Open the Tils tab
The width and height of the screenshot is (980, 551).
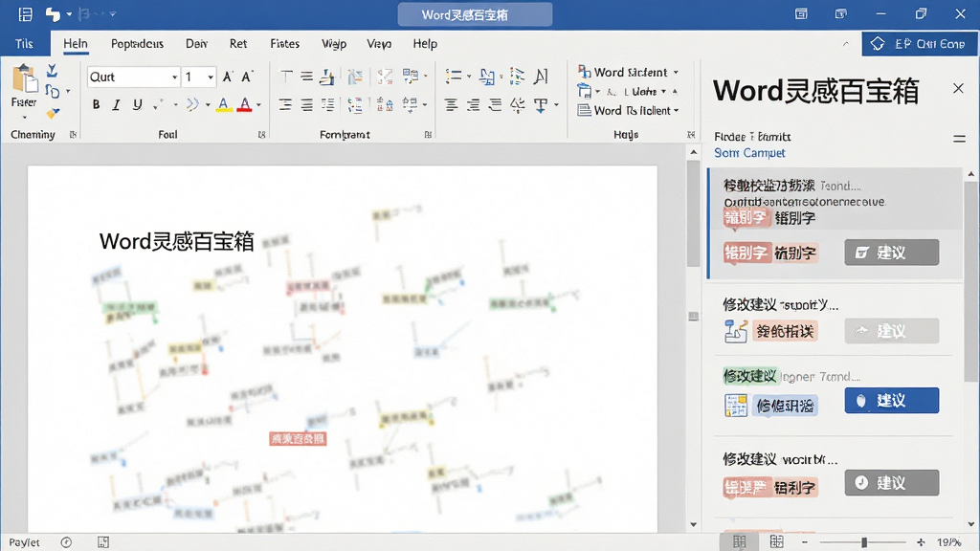tap(24, 44)
